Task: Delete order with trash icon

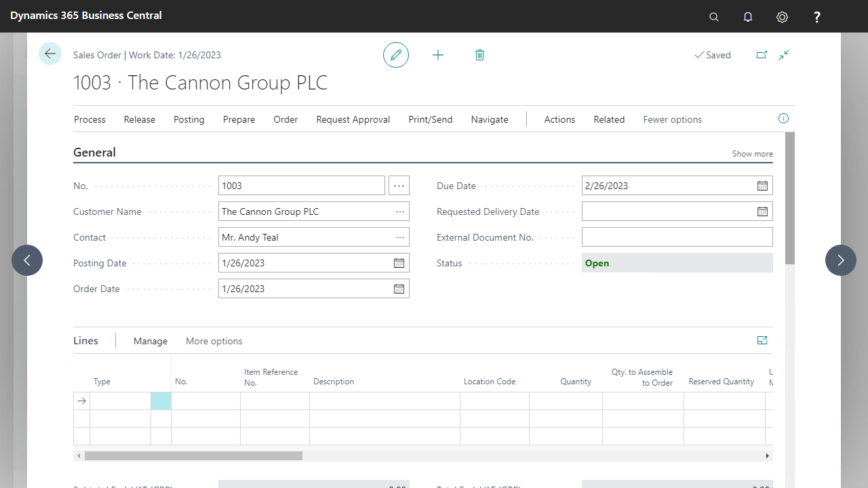Action: tap(479, 55)
